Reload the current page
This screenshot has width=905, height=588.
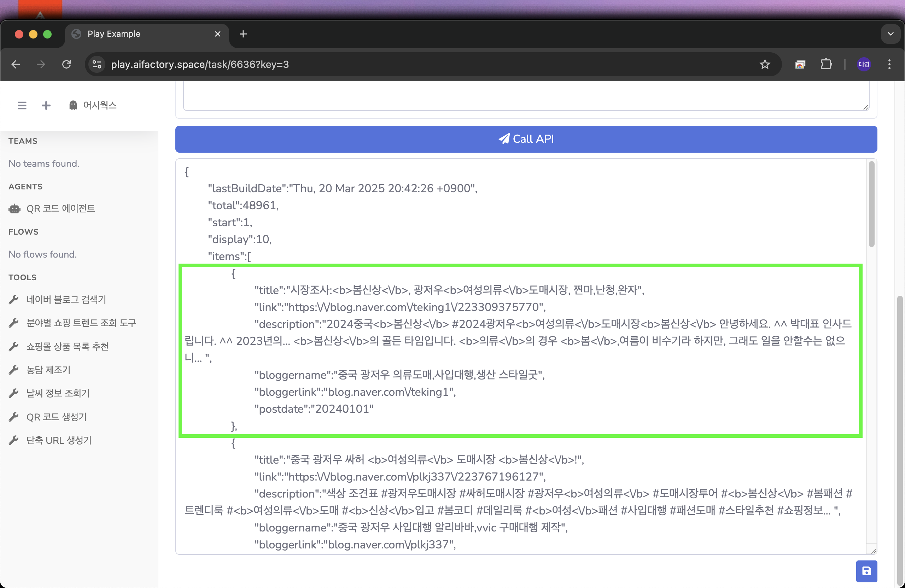[x=66, y=64]
